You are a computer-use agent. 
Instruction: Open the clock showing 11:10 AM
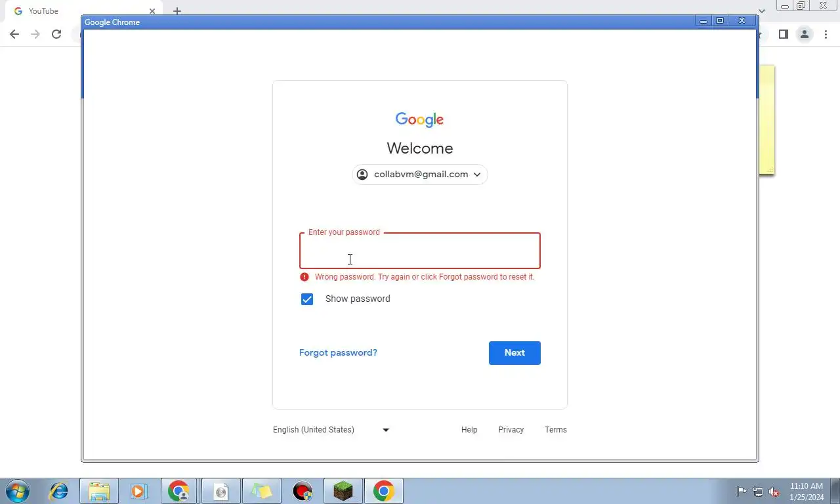point(807,492)
